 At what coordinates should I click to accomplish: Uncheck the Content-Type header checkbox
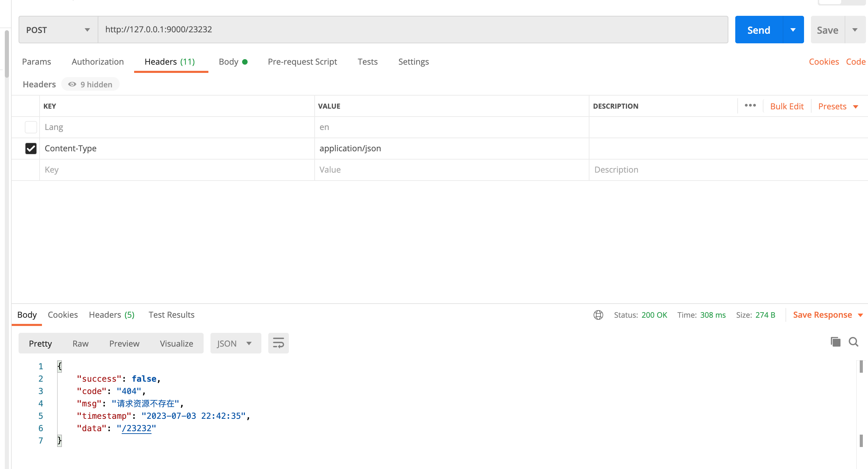[31, 149]
